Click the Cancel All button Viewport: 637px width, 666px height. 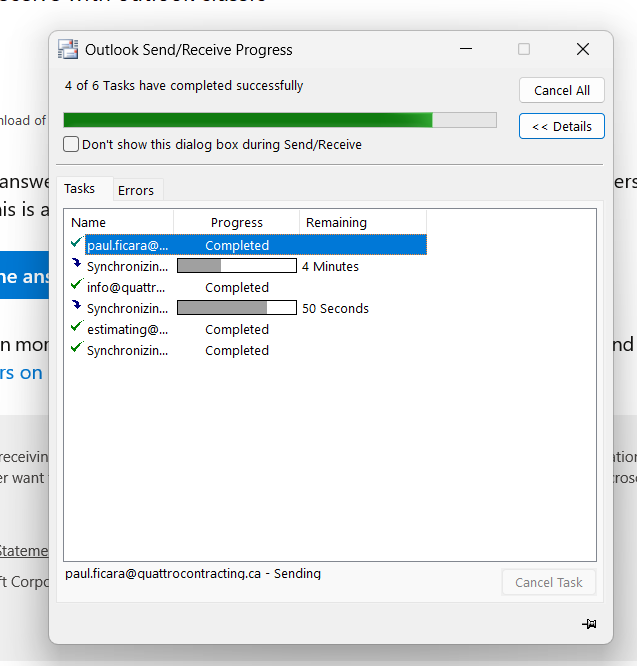(x=562, y=90)
